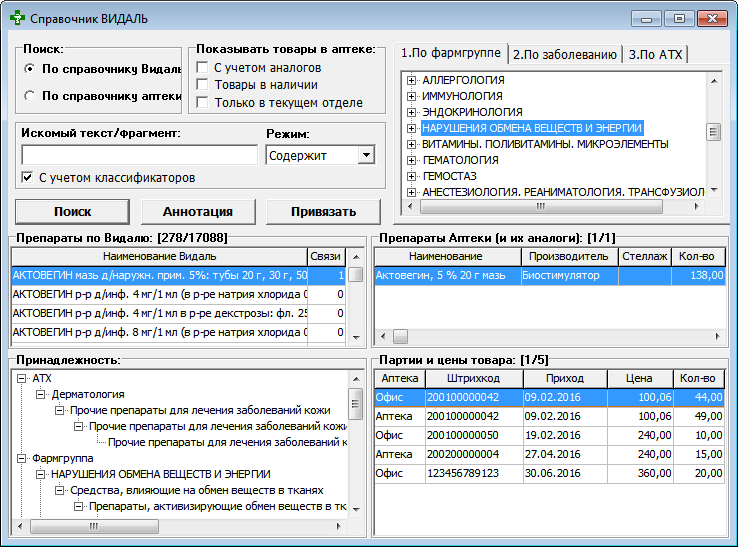
Task: Select 'ГЕМАТОЛОГИЯ' in pharm group tree
Action: 463,160
